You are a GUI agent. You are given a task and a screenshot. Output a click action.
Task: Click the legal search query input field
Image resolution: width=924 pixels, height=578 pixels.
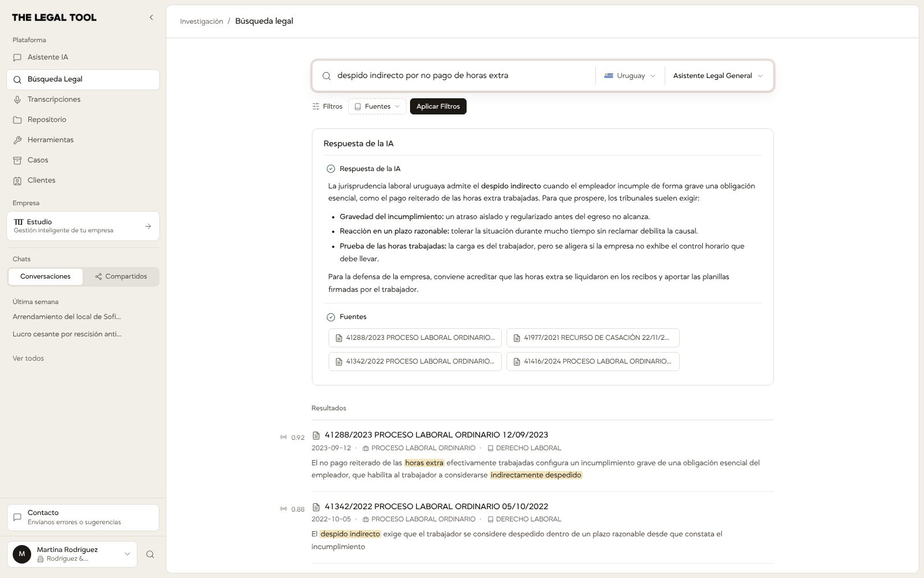[462, 76]
